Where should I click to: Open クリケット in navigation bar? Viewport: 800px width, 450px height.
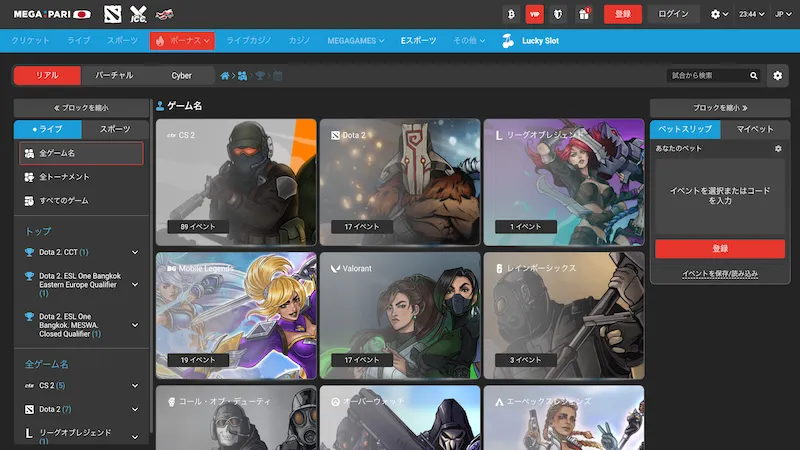click(x=31, y=40)
